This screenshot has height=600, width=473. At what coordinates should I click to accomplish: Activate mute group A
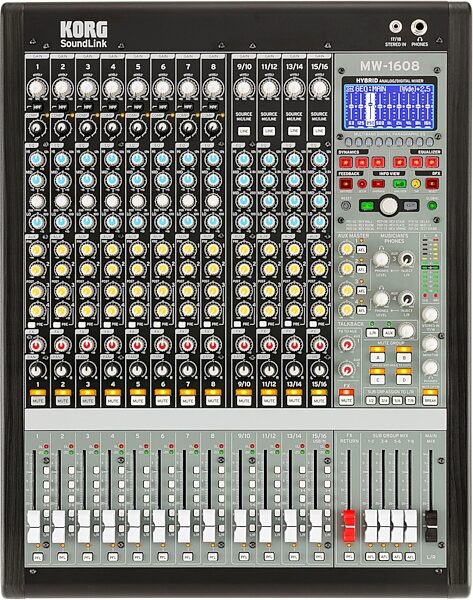(377, 357)
